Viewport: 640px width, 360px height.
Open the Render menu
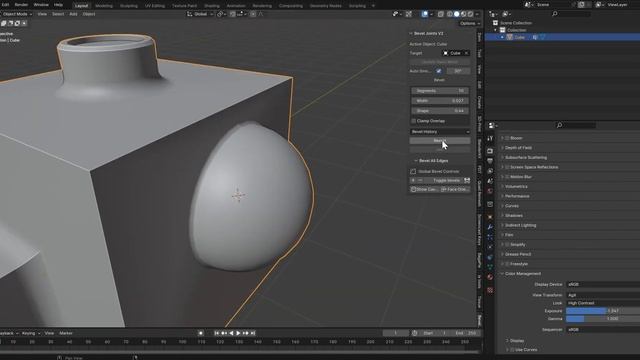[21, 5]
